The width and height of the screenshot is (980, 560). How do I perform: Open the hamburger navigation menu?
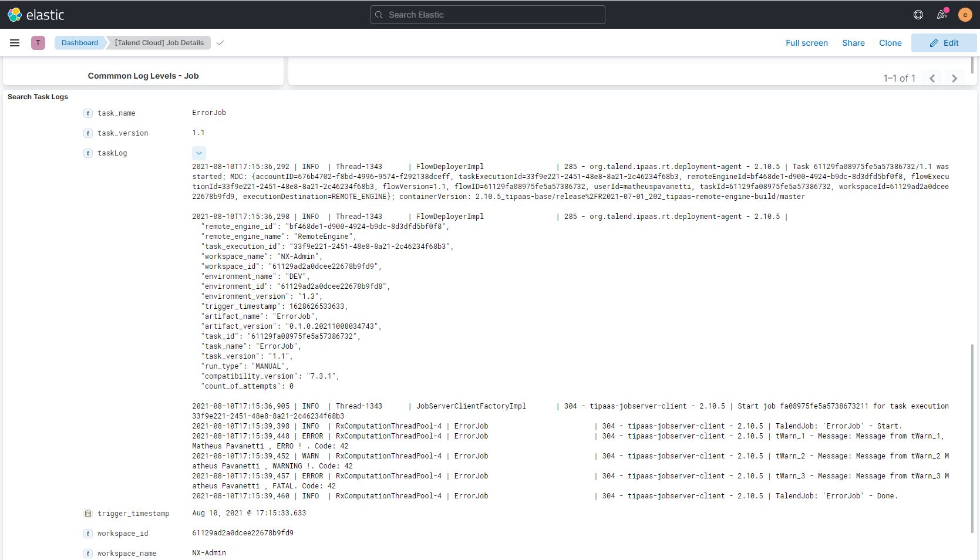click(15, 43)
